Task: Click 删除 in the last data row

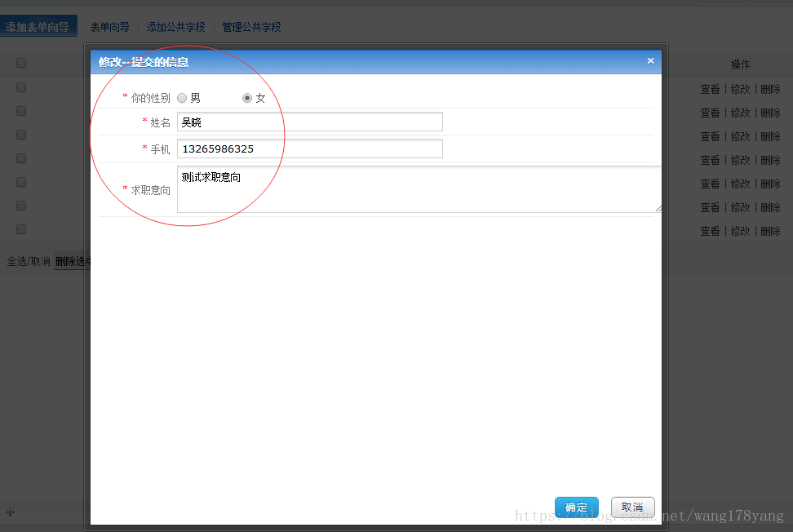Action: pos(771,231)
